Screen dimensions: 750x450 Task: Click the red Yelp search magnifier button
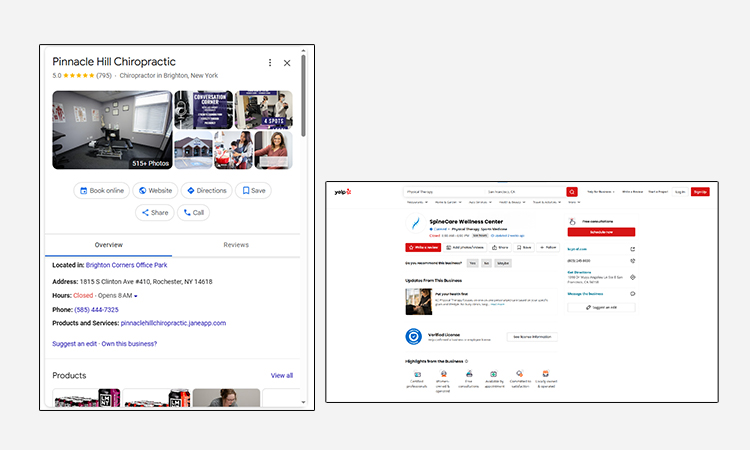(572, 192)
